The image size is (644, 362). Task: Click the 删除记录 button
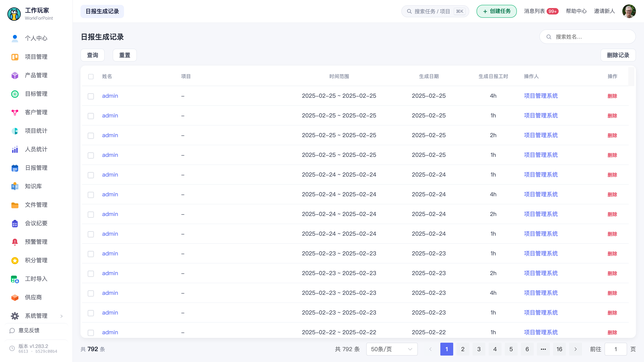click(618, 55)
